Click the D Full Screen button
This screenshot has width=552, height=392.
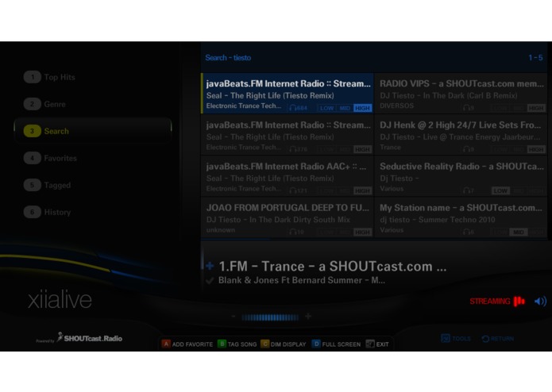click(337, 344)
